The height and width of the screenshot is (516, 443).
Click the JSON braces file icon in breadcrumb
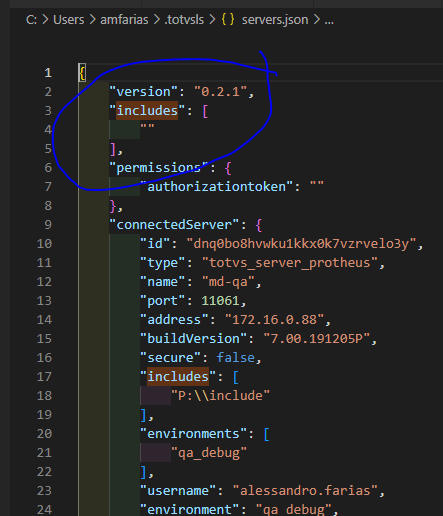point(228,20)
